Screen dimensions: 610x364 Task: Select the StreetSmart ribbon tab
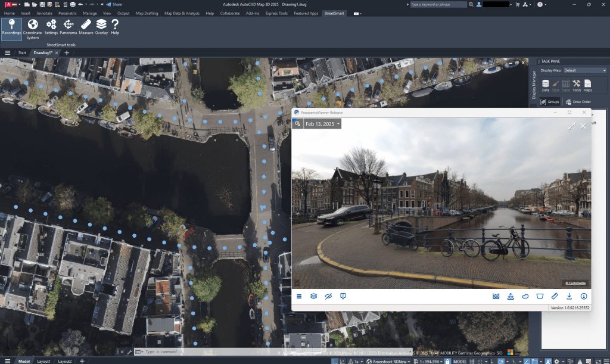click(x=334, y=13)
